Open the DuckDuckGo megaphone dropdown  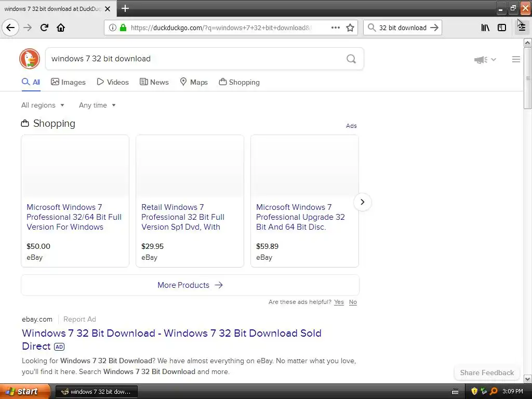point(485,60)
